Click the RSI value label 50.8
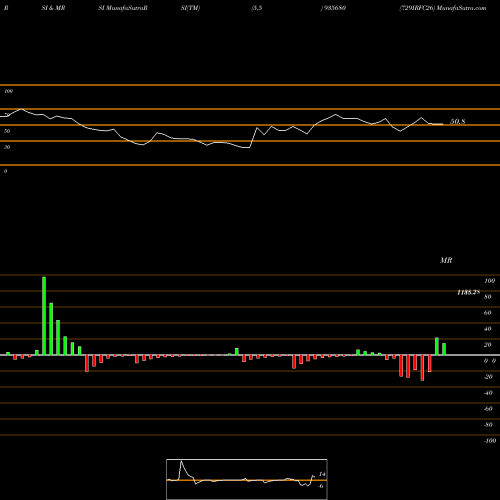The image size is (500, 500). pyautogui.click(x=457, y=122)
